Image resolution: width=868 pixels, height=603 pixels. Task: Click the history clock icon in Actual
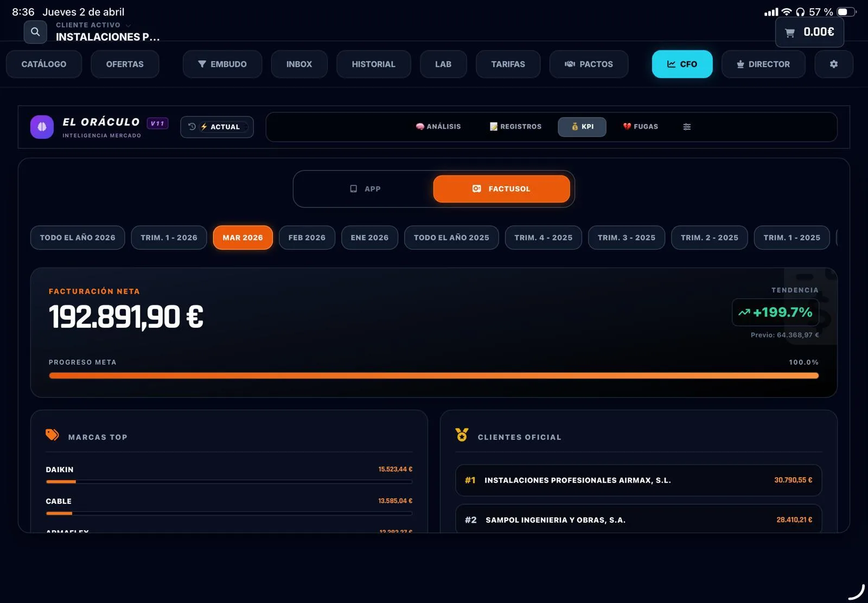click(x=192, y=126)
